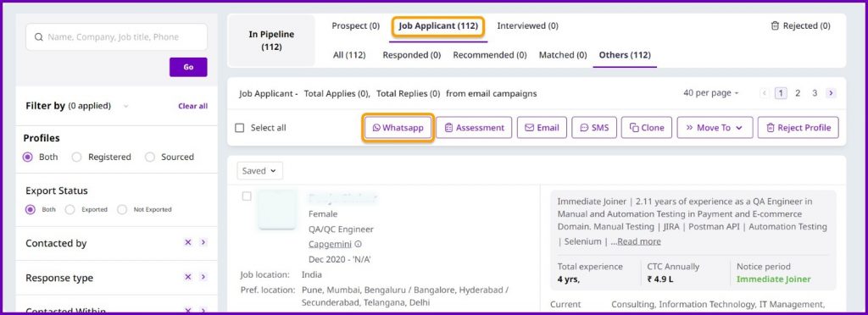Click the purple Go button
Screen dimensions: 868x315
tap(188, 67)
